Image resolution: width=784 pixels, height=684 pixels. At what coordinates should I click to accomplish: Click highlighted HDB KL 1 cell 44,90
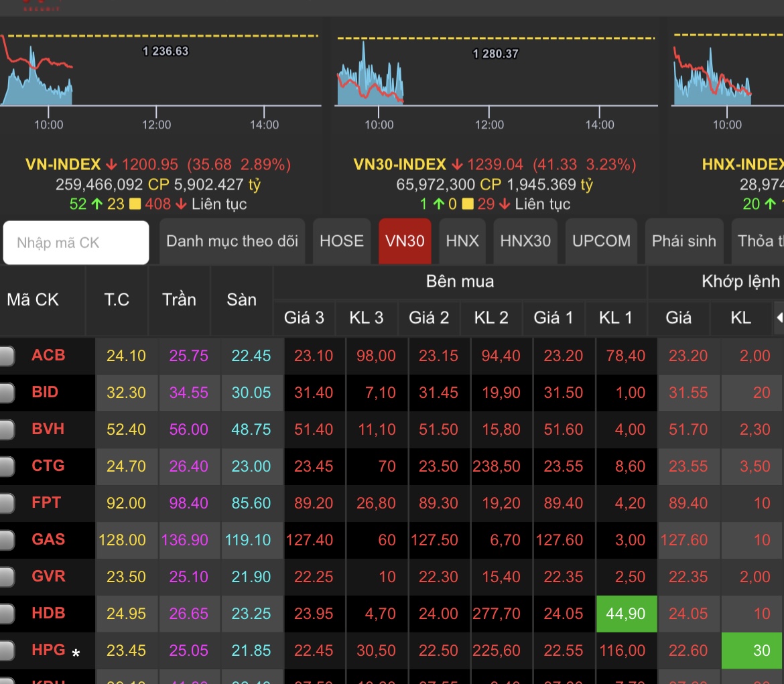[627, 614]
